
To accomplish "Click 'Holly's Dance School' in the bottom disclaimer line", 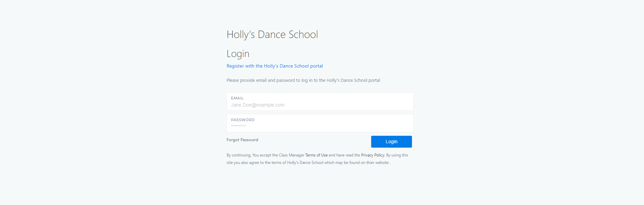I will (x=305, y=163).
